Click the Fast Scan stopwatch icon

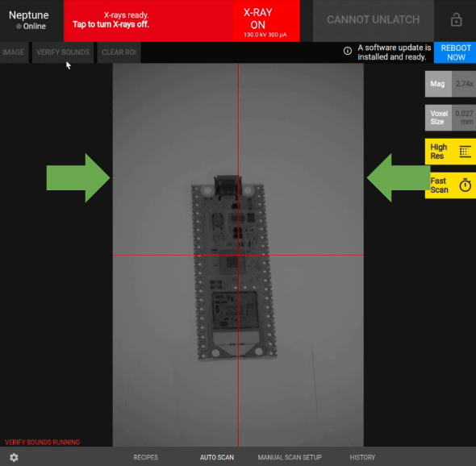pyautogui.click(x=465, y=185)
